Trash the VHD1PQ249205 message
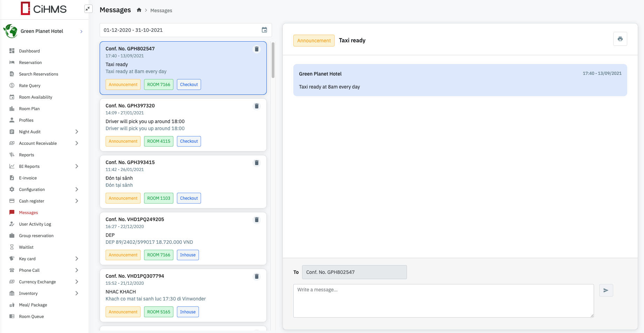The height and width of the screenshot is (333, 644). pos(257,220)
